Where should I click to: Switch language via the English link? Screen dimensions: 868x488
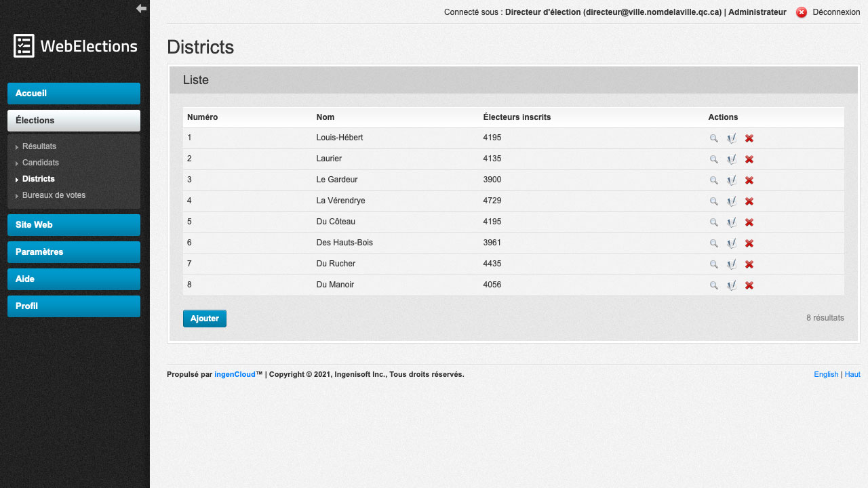point(826,374)
